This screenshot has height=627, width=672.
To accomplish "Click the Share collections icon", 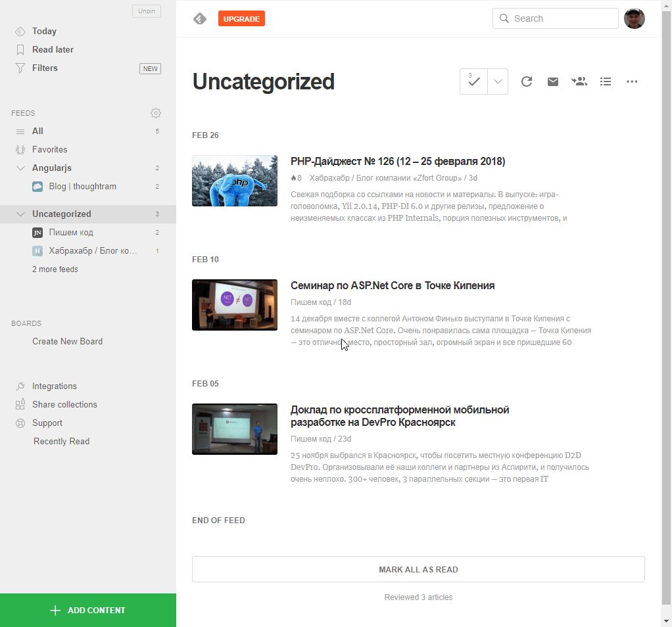I will (x=20, y=405).
